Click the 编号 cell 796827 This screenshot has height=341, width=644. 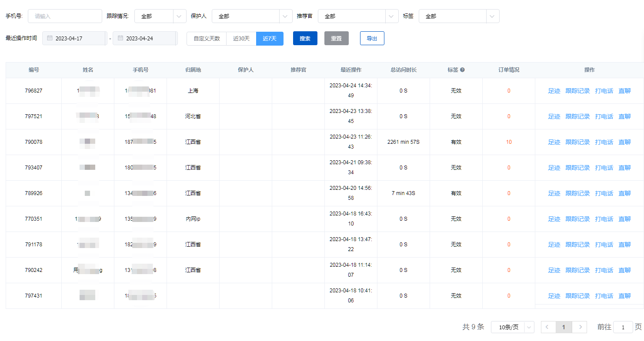tap(33, 91)
